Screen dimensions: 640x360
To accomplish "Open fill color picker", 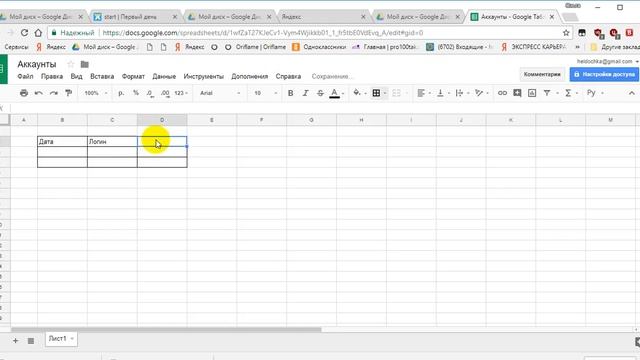I will (x=357, y=93).
